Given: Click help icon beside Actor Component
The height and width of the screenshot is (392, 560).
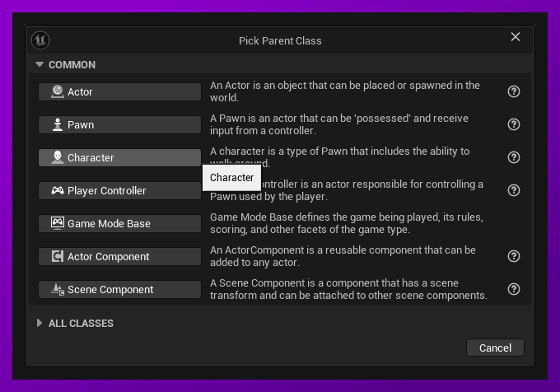Looking at the screenshot, I should 514,256.
